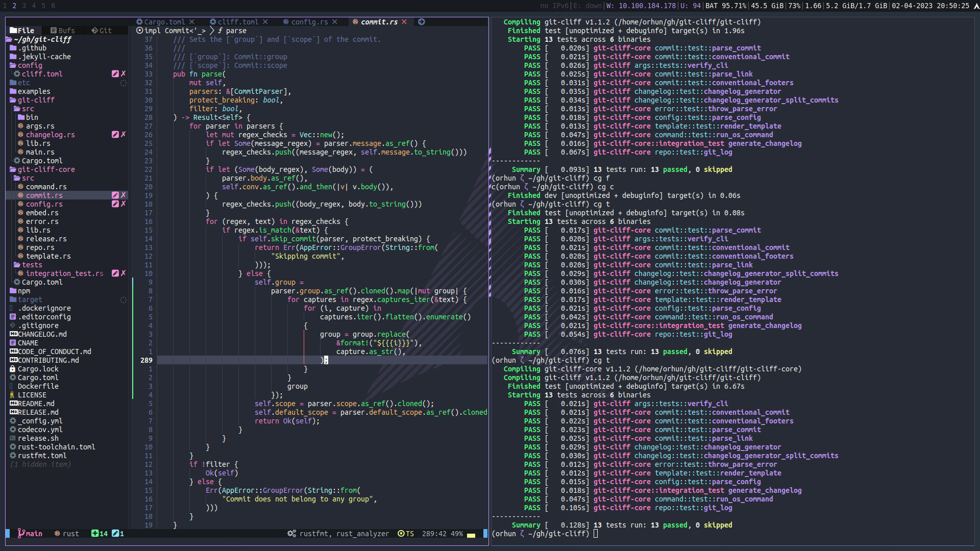Click the unstaged X icon beside integration_test.rs
The height and width of the screenshot is (551, 980).
tap(123, 273)
